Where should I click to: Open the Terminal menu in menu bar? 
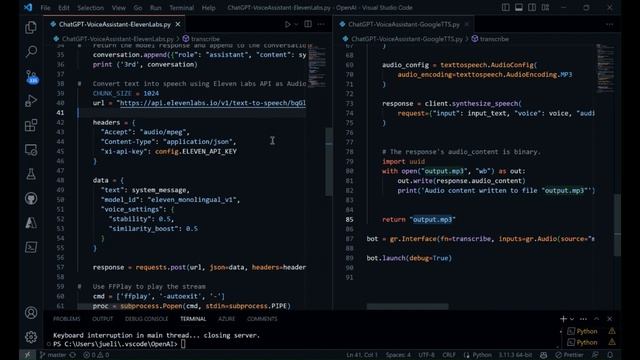click(x=182, y=7)
